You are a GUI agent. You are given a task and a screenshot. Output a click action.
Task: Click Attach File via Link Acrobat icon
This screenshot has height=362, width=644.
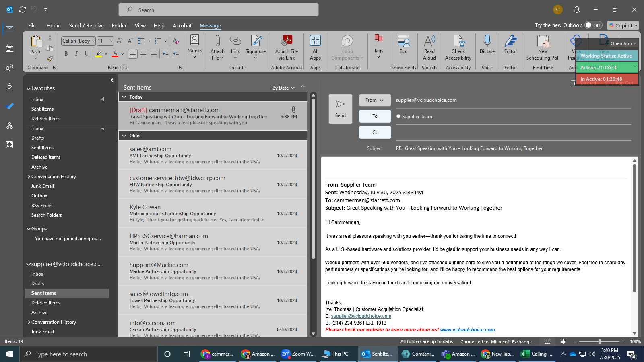[x=287, y=41]
